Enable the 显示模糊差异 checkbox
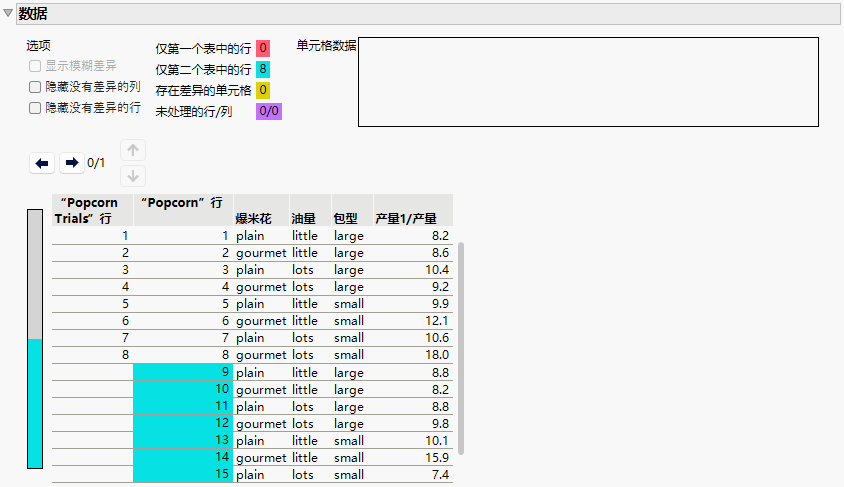Viewport: 844px width, 487px height. [35, 66]
